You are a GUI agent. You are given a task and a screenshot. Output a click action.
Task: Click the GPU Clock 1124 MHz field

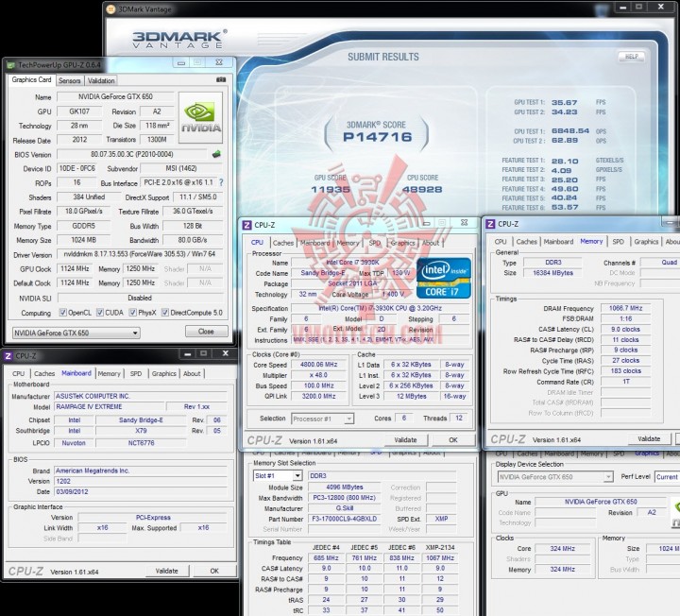click(75, 269)
